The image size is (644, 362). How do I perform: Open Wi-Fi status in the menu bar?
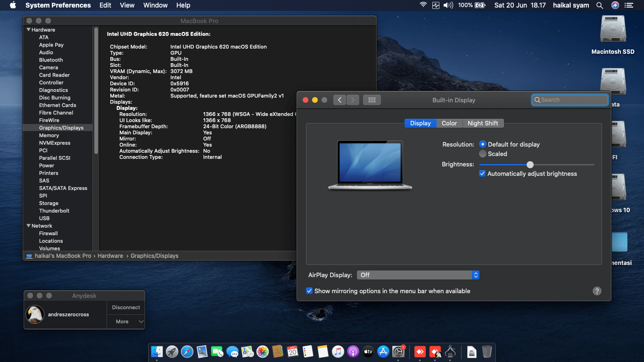423,5
